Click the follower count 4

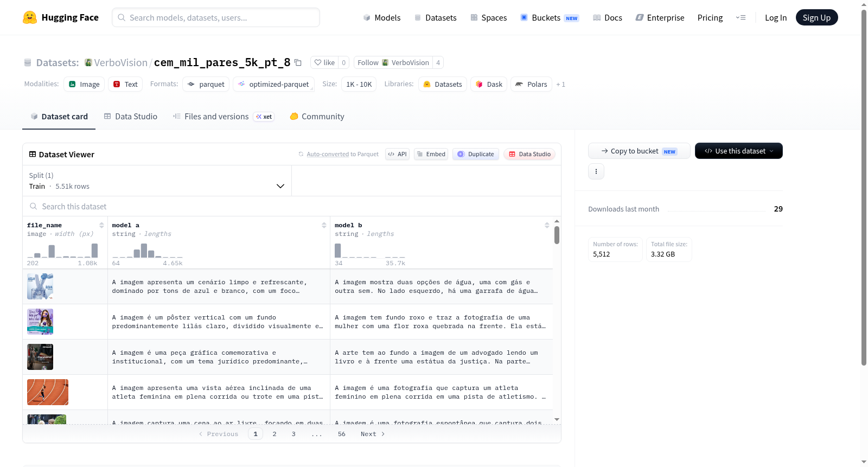pos(438,62)
